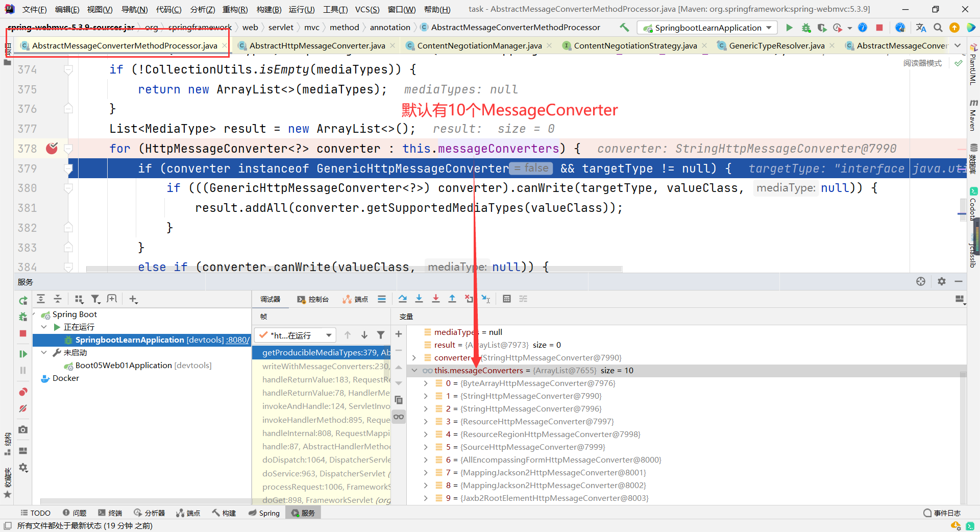The width and height of the screenshot is (980, 532).
Task: Expand all services in tree toolbar
Action: coord(41,299)
